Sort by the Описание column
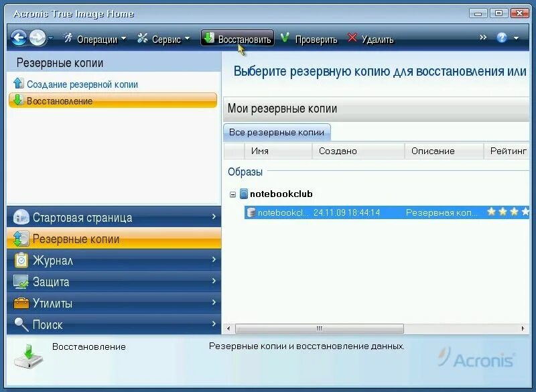Screen dimensions: 536x392 coord(444,151)
